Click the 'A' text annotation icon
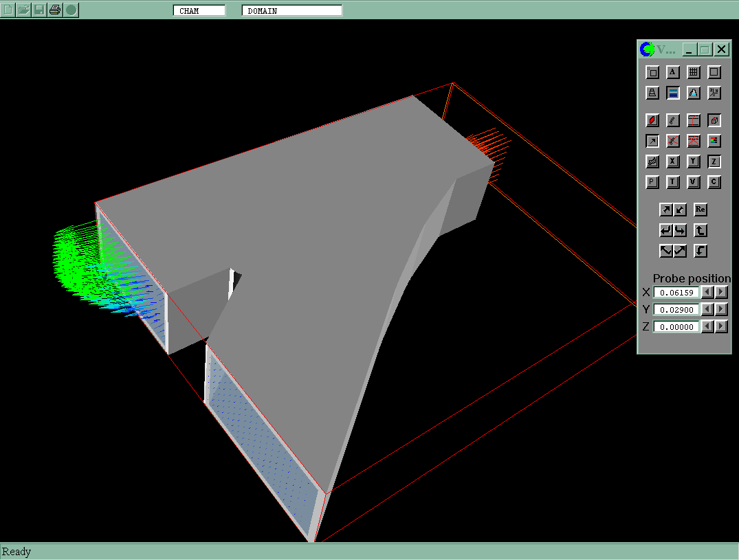Viewport: 739px width, 560px height. [x=673, y=72]
